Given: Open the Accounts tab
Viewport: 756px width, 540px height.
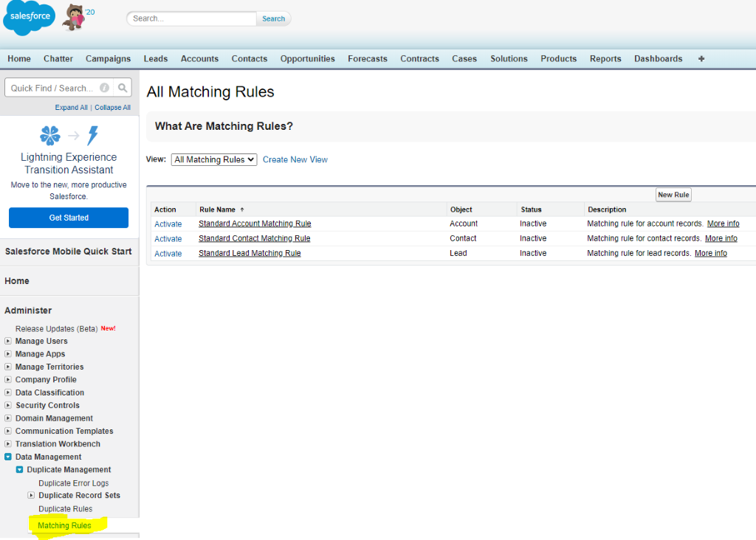Looking at the screenshot, I should [x=199, y=59].
